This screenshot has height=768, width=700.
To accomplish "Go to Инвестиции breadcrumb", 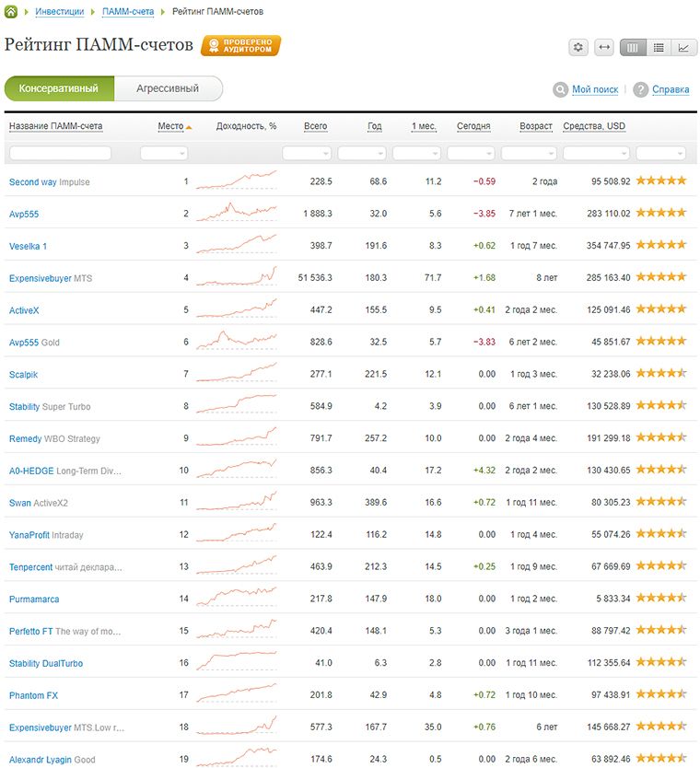I will [x=59, y=12].
